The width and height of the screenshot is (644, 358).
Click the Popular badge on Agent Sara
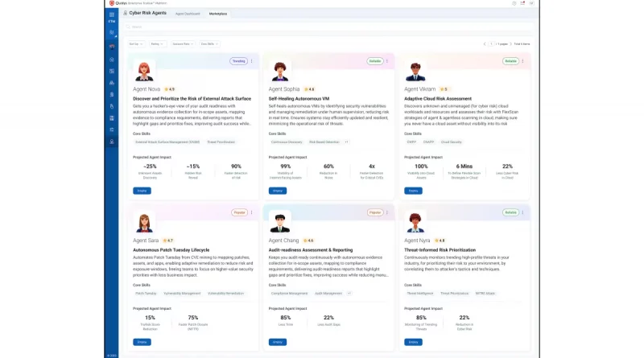239,212
